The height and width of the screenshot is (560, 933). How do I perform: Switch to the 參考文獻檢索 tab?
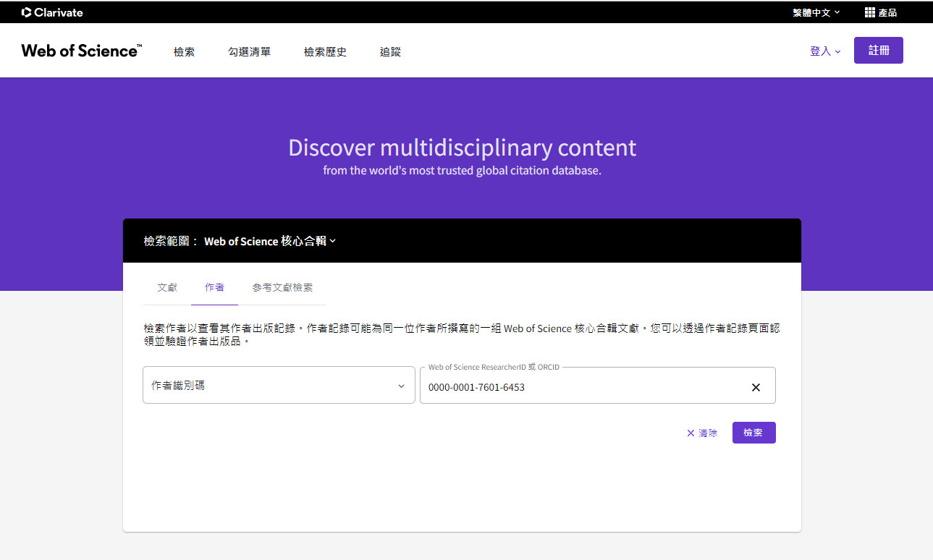[x=282, y=287]
